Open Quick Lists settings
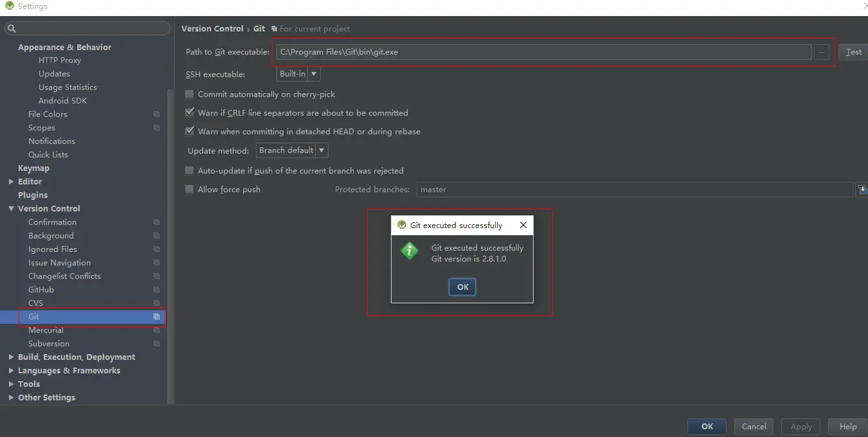This screenshot has height=437, width=868. click(x=48, y=155)
